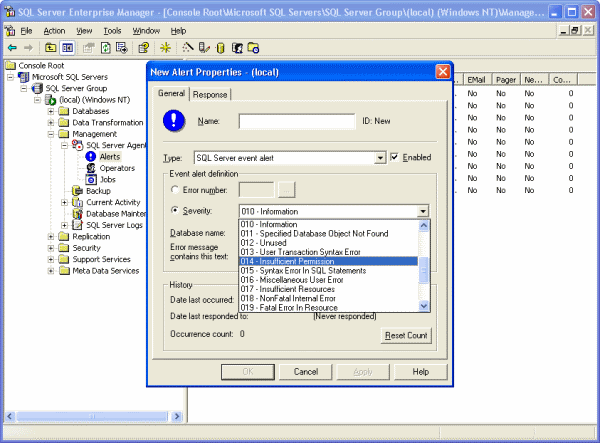The height and width of the screenshot is (443, 600).
Task: Choose 019 - Fatal Error In Resource
Action: click(x=328, y=308)
